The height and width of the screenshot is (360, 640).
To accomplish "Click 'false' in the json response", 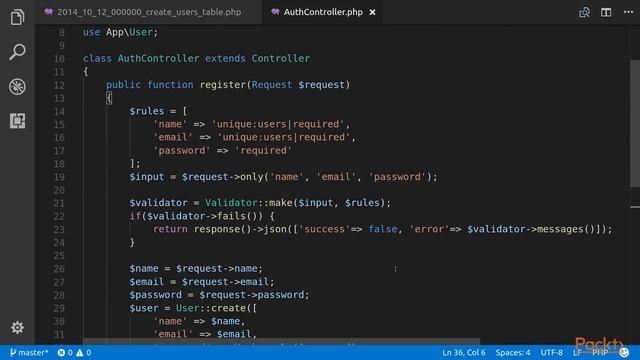I will pyautogui.click(x=383, y=229).
